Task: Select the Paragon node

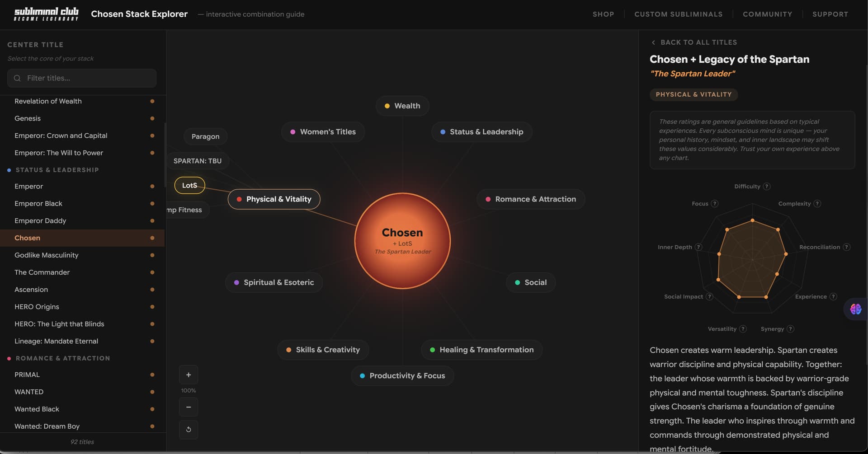Action: pyautogui.click(x=205, y=136)
